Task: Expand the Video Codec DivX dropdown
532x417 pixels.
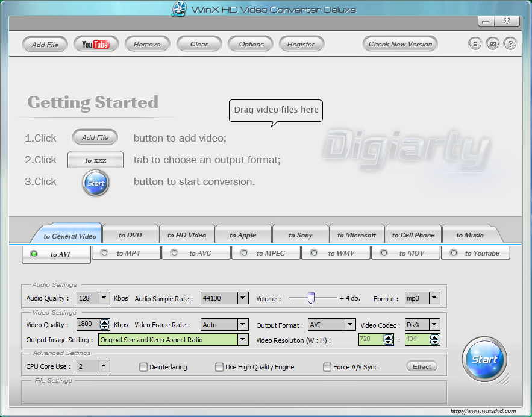Action: 434,324
